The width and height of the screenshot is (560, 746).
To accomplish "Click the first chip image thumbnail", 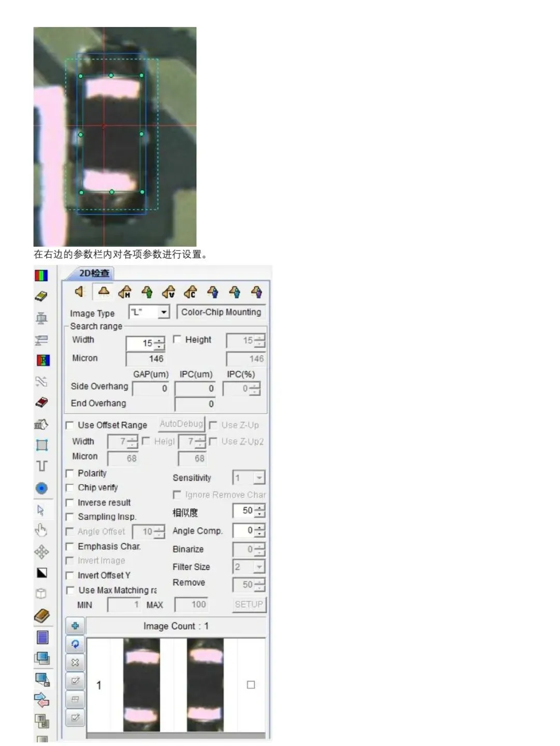I will [142, 685].
